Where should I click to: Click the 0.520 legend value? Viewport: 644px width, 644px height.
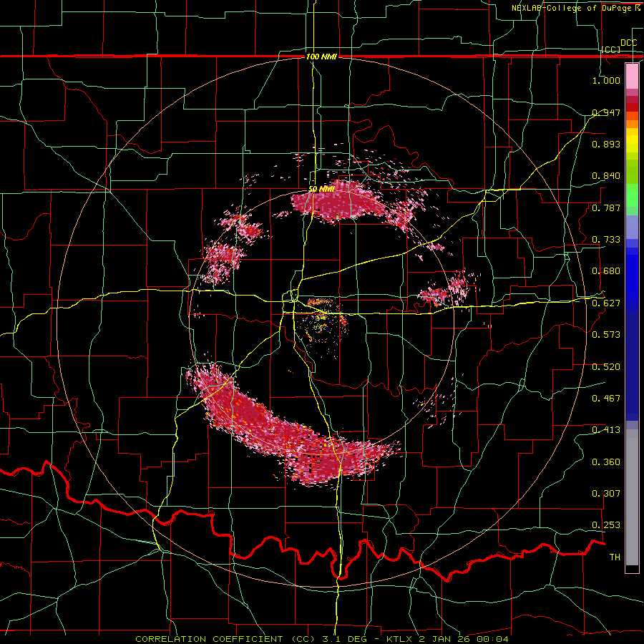click(606, 367)
